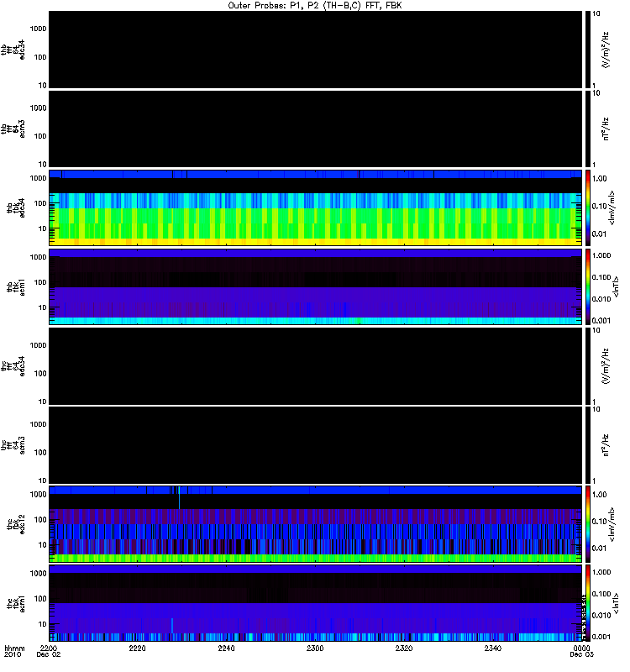Click the "Dec 02" date label

(49, 654)
